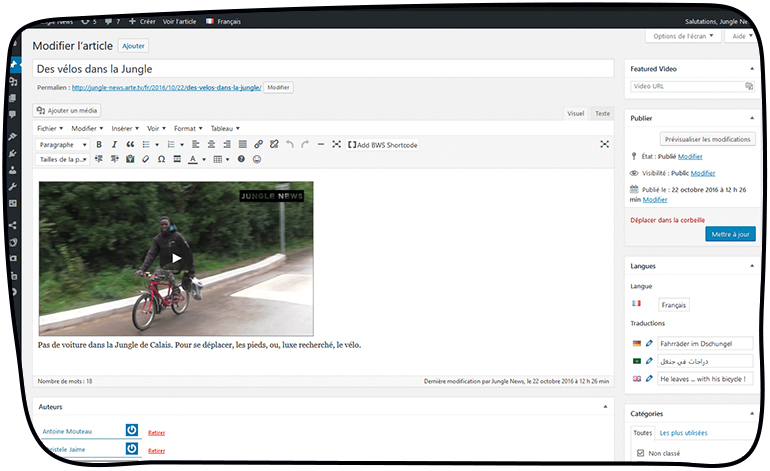Play the embedded bicycle video
The height and width of the screenshot is (471, 770).
point(176,258)
